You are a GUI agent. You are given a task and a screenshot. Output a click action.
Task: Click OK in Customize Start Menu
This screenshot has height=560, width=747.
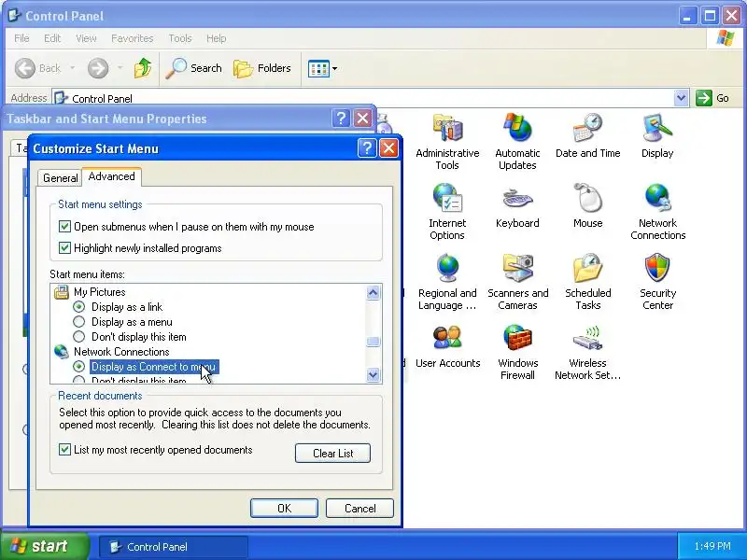point(284,508)
